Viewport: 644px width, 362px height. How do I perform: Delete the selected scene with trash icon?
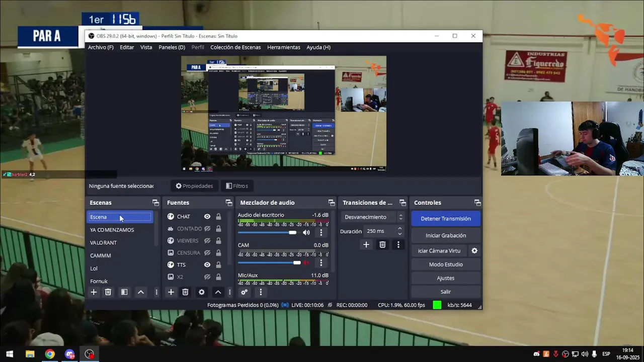coord(108,292)
